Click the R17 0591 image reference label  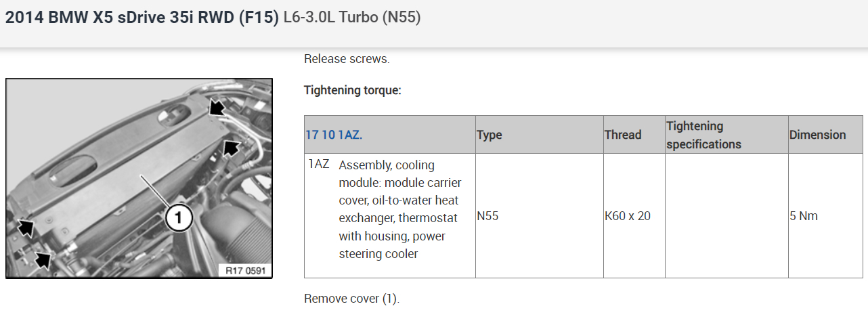click(x=246, y=271)
